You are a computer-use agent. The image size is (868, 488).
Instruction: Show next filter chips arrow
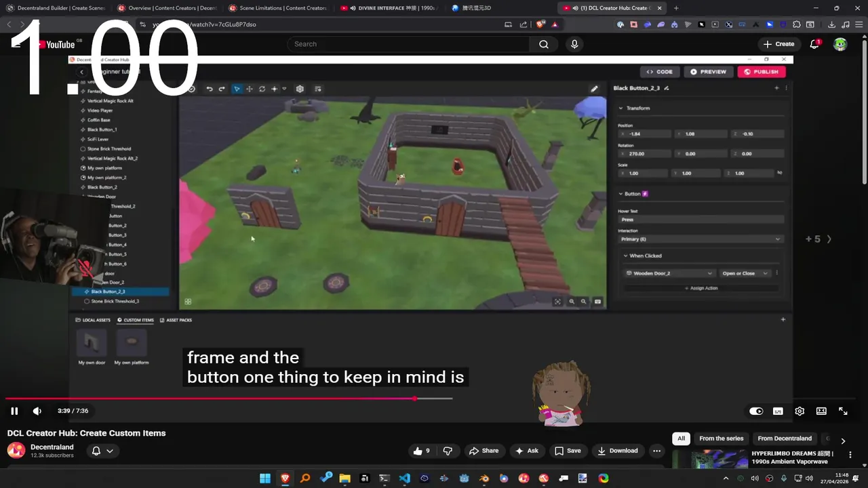(x=843, y=441)
